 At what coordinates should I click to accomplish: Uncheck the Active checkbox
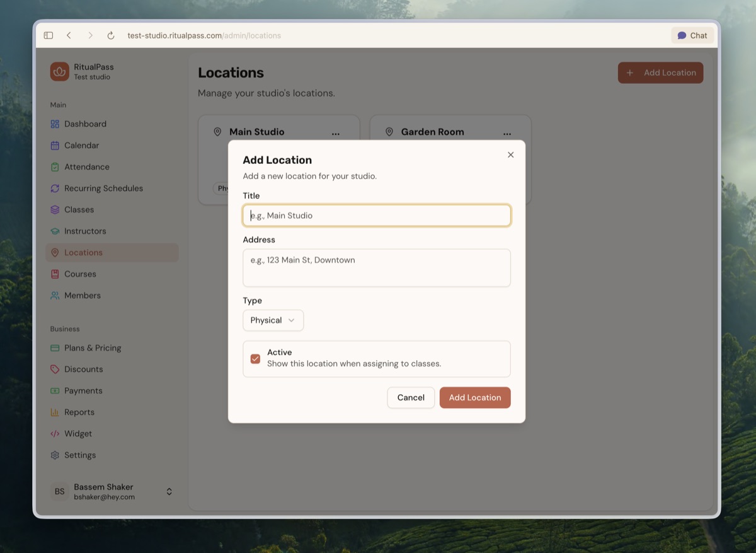pyautogui.click(x=255, y=359)
